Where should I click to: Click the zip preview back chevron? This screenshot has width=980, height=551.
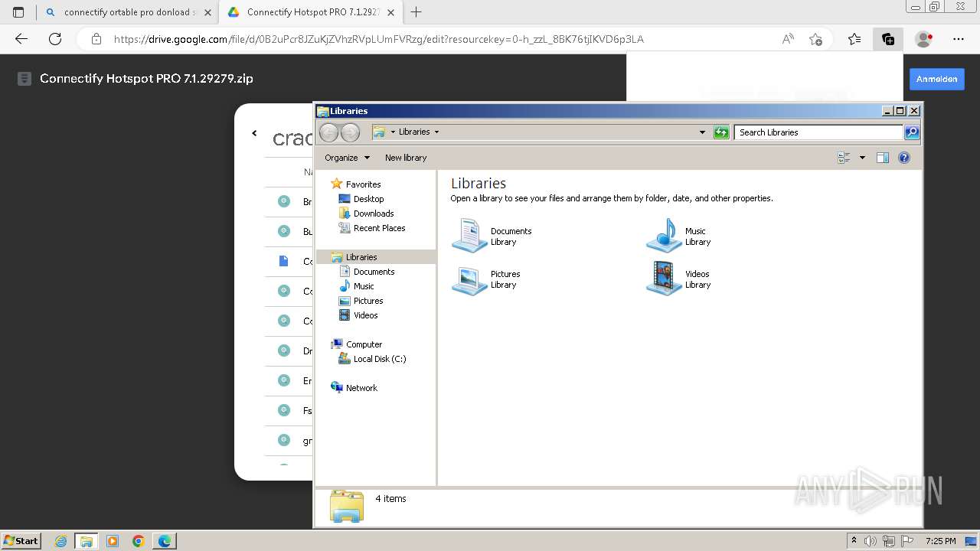pyautogui.click(x=254, y=133)
